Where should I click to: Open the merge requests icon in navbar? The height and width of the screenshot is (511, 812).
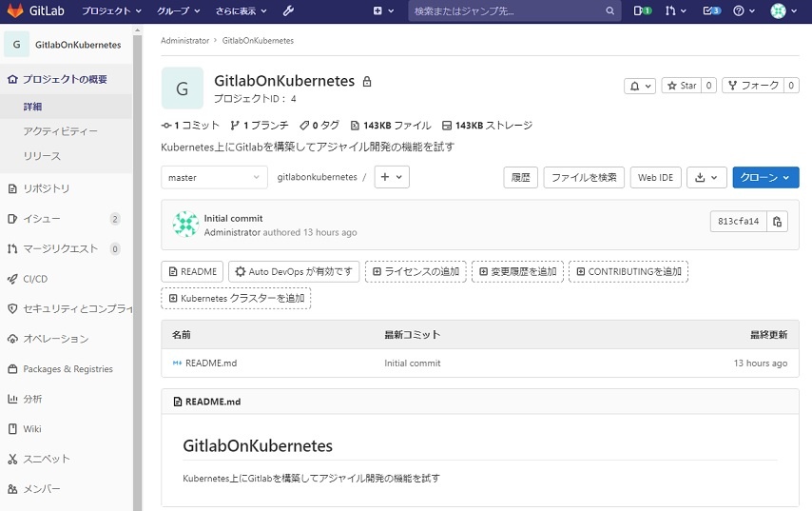(675, 10)
